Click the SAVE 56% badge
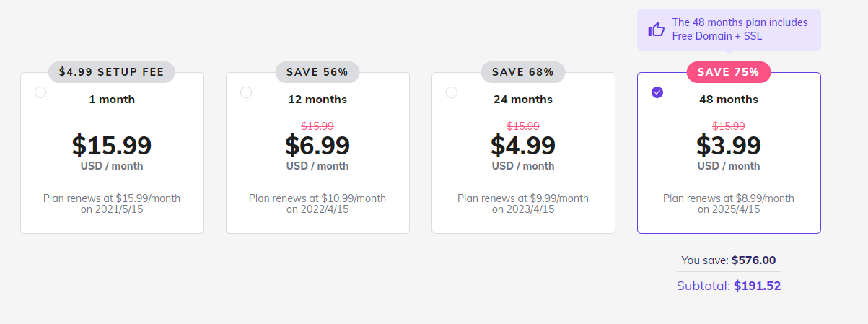The image size is (868, 324). 317,72
